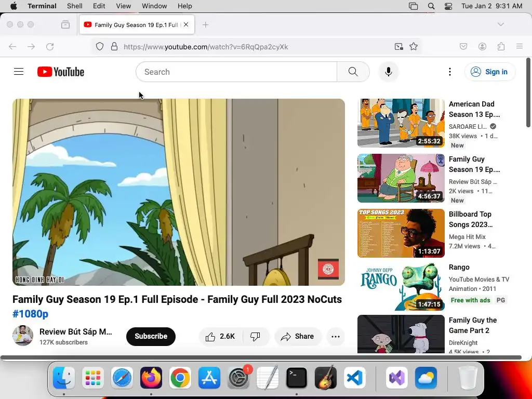
Task: Open Firefox account icon
Action: (x=482, y=46)
